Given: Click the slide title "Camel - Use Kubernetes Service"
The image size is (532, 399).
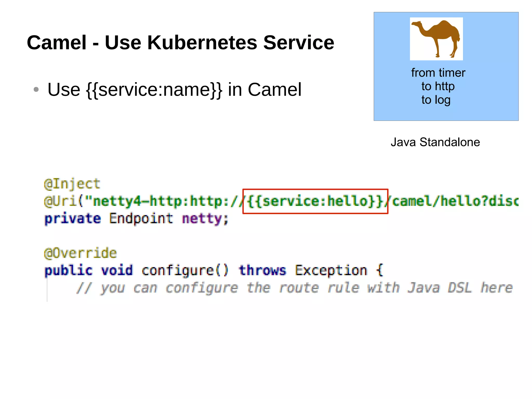Looking at the screenshot, I should pos(180,43).
